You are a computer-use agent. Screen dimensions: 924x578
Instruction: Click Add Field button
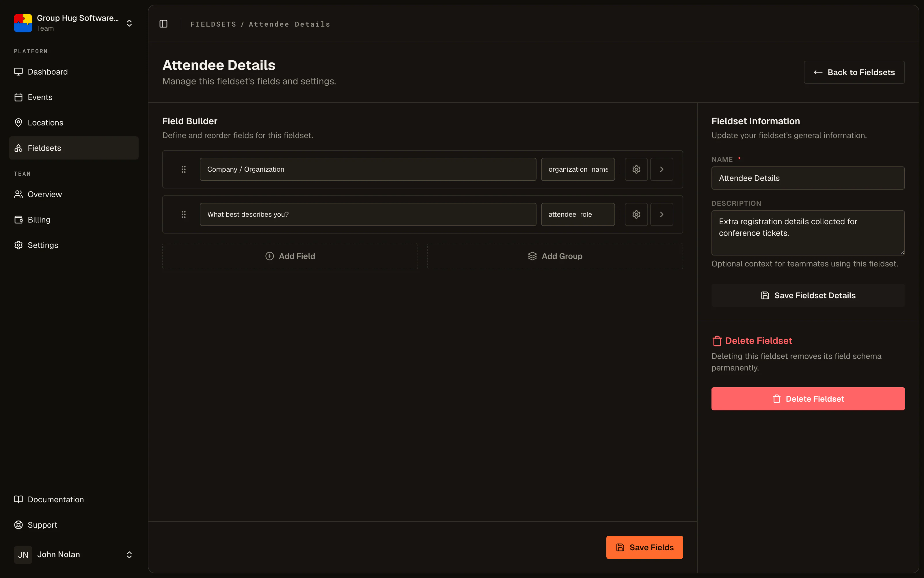click(290, 256)
